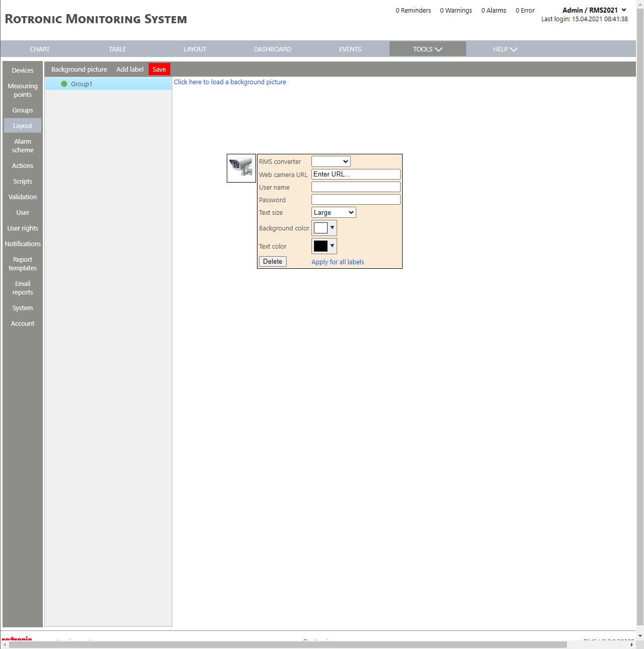Open the Text color picker

coord(324,246)
